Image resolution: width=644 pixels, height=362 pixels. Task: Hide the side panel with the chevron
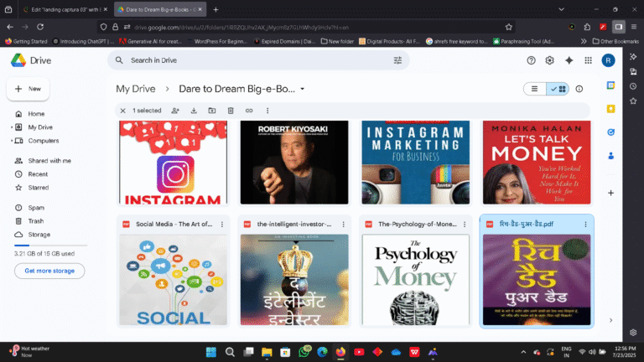(x=610, y=320)
